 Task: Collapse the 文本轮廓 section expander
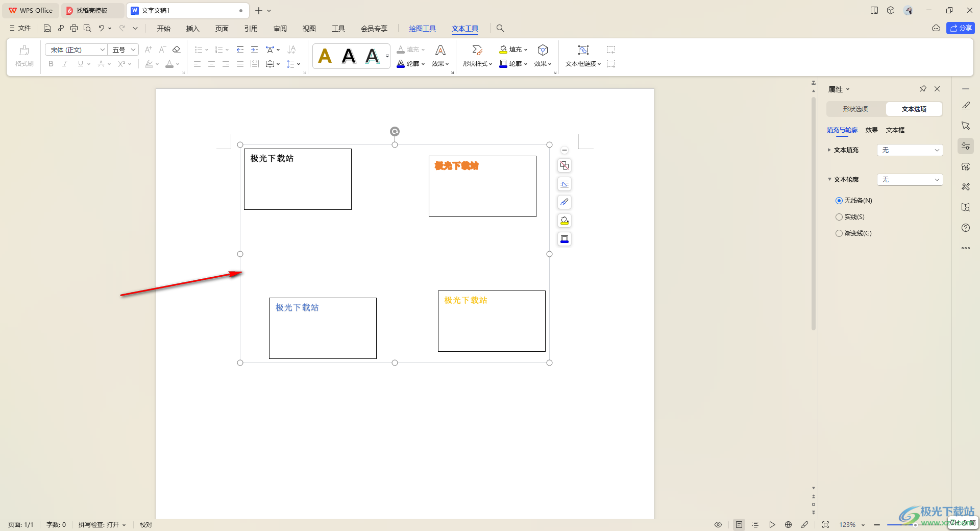[x=829, y=179]
